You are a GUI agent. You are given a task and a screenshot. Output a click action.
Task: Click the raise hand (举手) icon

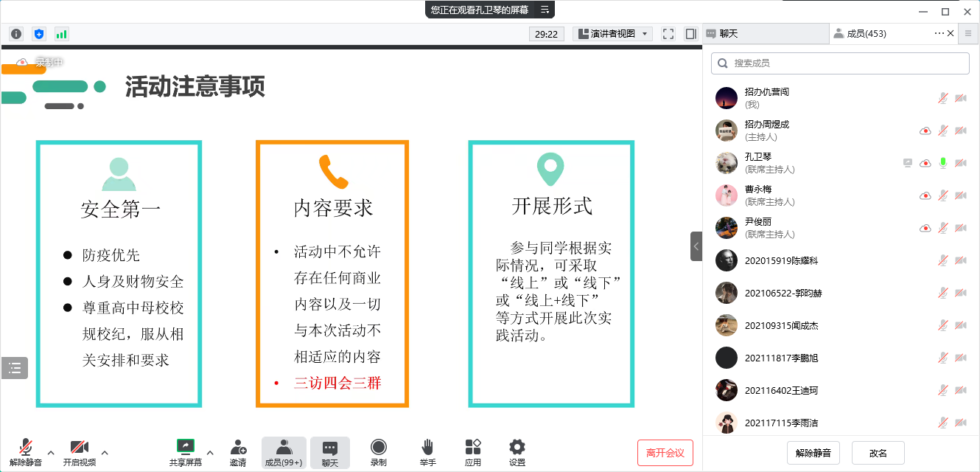427,452
